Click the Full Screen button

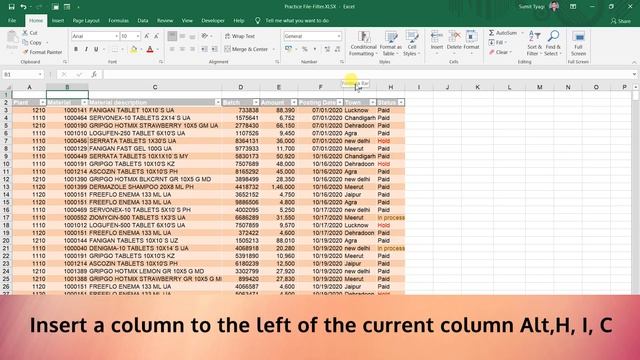coord(578,43)
